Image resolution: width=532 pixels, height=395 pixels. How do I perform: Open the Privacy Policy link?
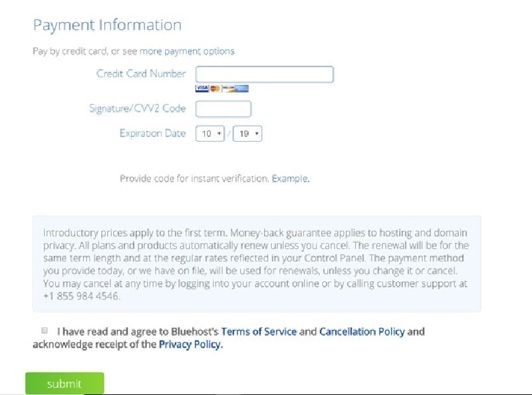191,344
